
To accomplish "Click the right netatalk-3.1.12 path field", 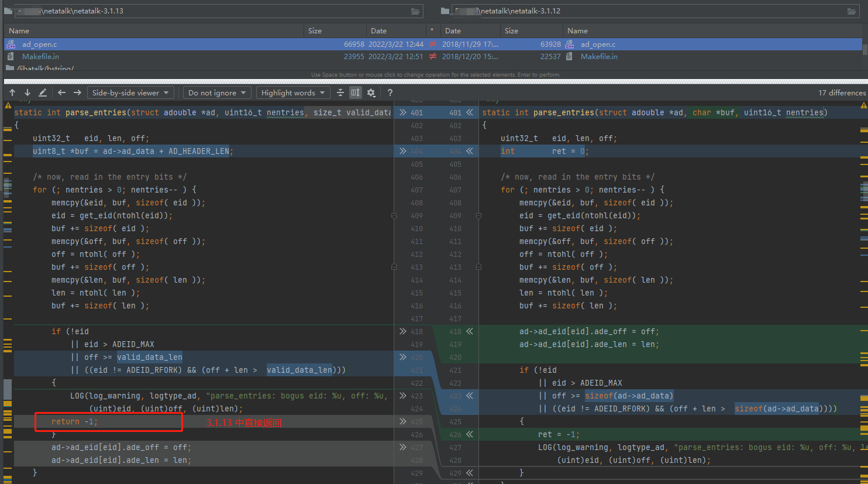I will (x=656, y=11).
